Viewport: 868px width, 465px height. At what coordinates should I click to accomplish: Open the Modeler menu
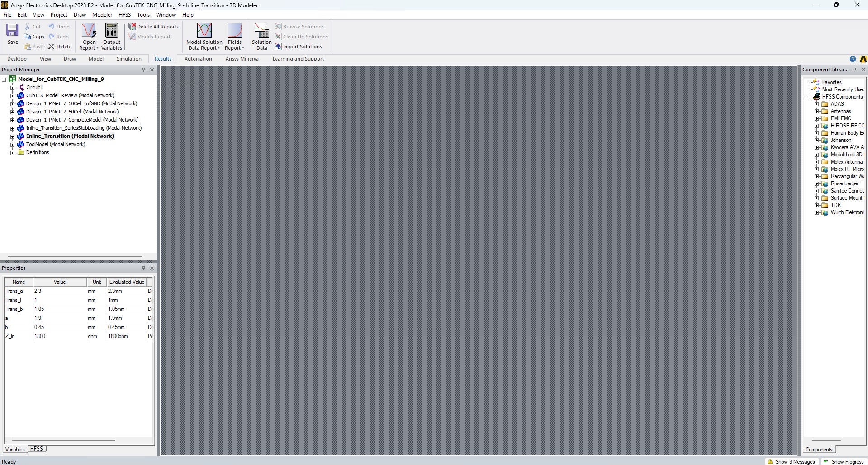(x=102, y=15)
